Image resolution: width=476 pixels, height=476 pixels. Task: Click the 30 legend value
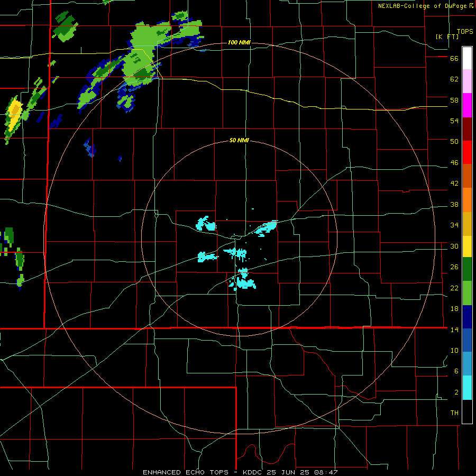pos(454,246)
